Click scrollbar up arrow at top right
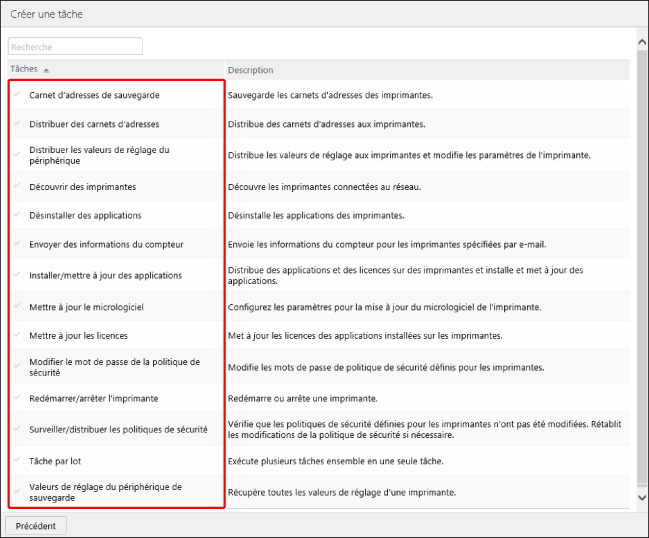The height and width of the screenshot is (538, 649). [x=641, y=34]
